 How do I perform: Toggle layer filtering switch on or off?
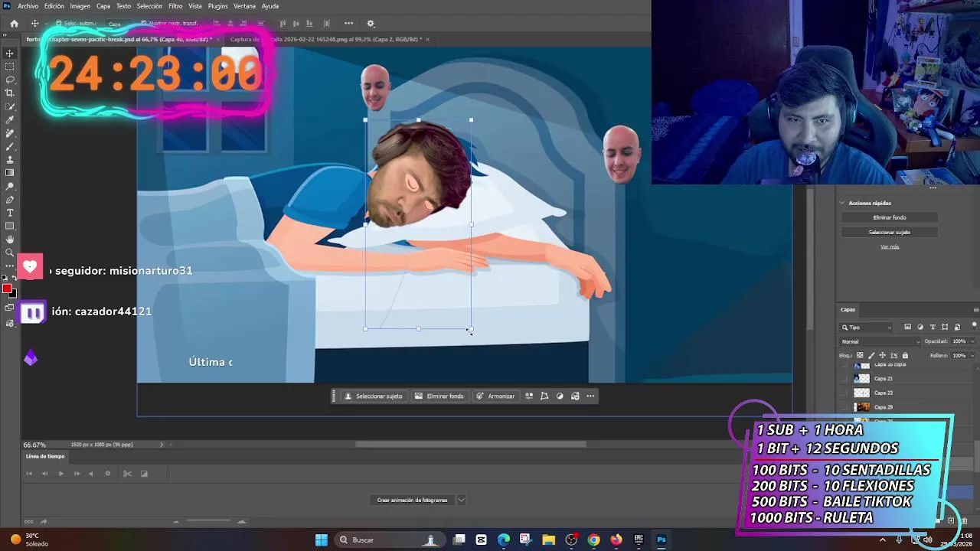pos(974,326)
